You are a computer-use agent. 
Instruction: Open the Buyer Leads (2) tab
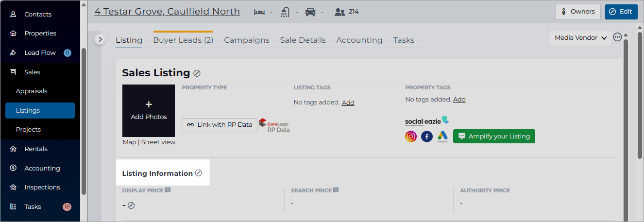click(183, 40)
